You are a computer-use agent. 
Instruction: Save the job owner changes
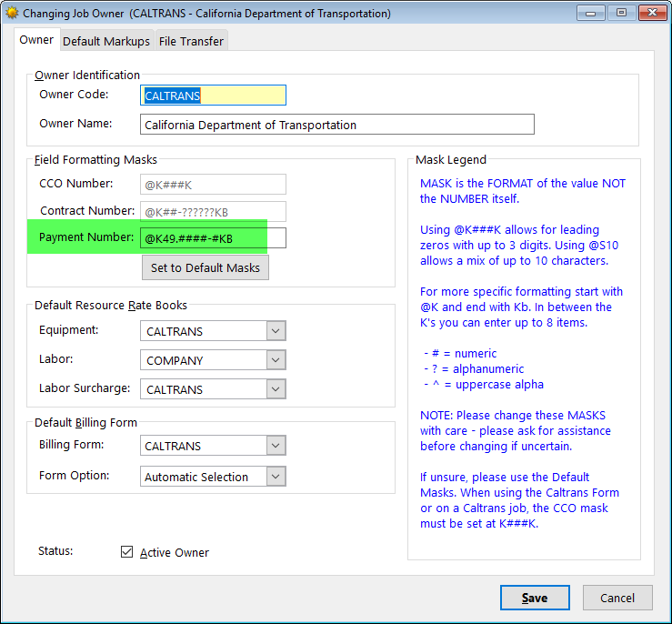click(535, 598)
